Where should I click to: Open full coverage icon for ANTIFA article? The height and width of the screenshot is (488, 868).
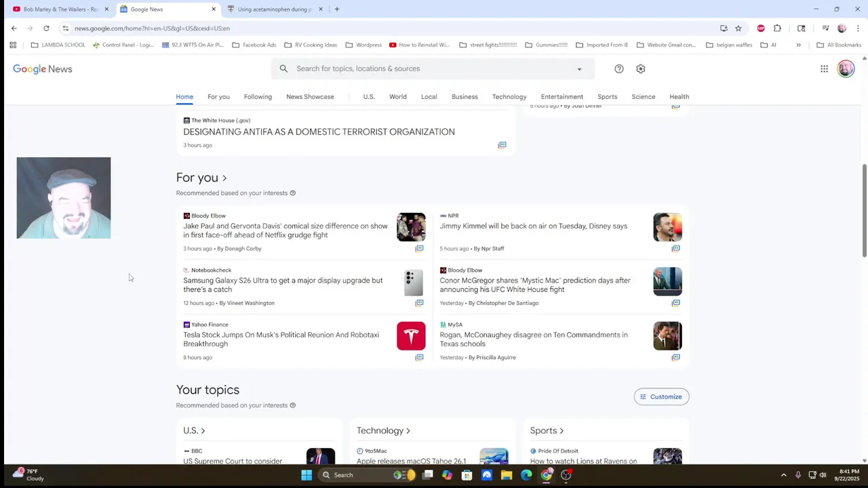[x=502, y=145]
